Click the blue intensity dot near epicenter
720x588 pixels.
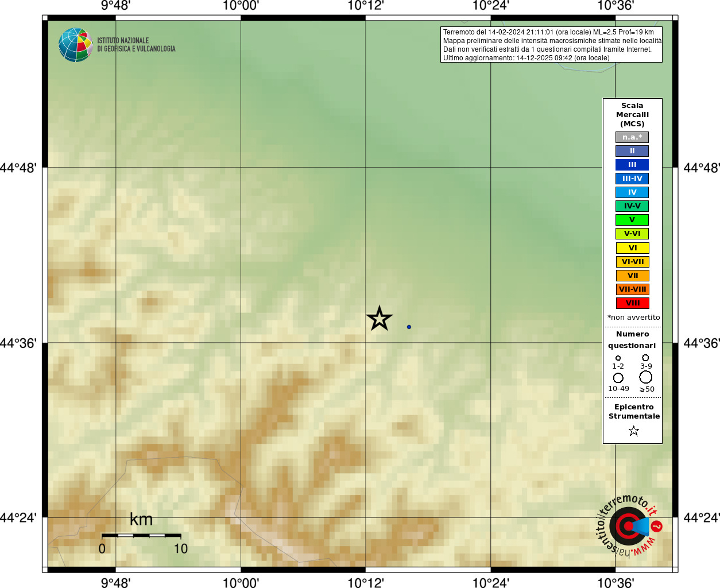(x=409, y=327)
